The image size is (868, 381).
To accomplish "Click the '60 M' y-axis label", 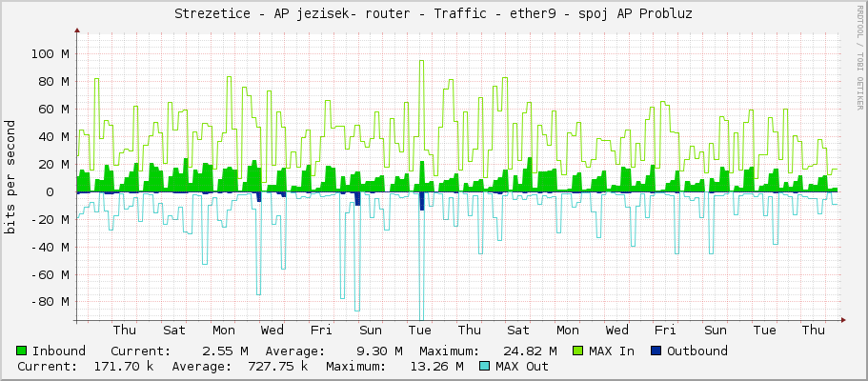I will [x=53, y=110].
